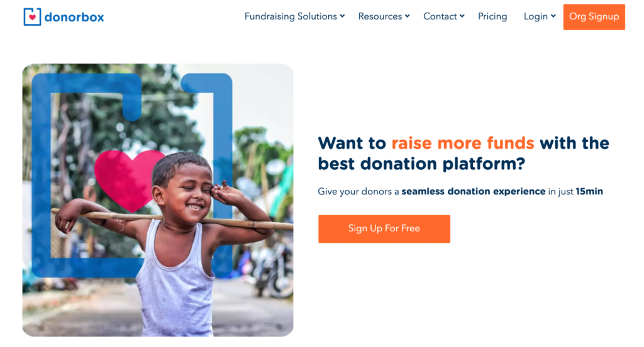Open the Login menu label

[536, 16]
